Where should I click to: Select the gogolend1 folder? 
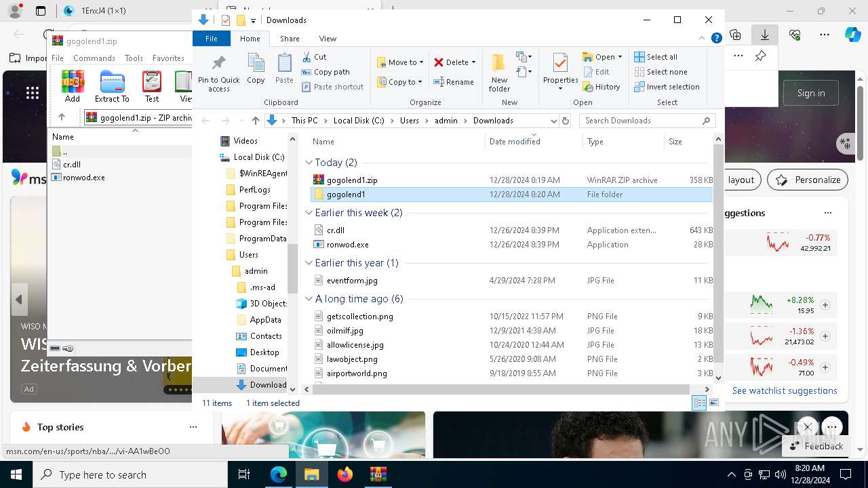tap(511, 195)
